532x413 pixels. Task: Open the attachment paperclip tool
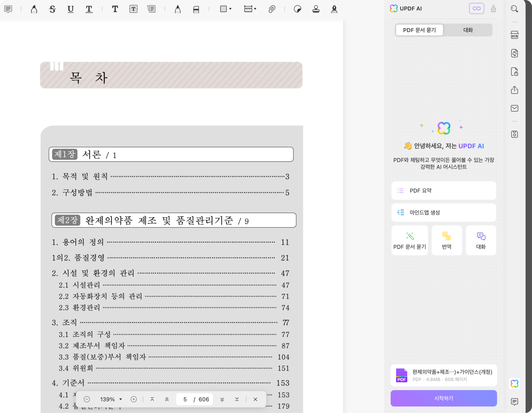click(272, 9)
